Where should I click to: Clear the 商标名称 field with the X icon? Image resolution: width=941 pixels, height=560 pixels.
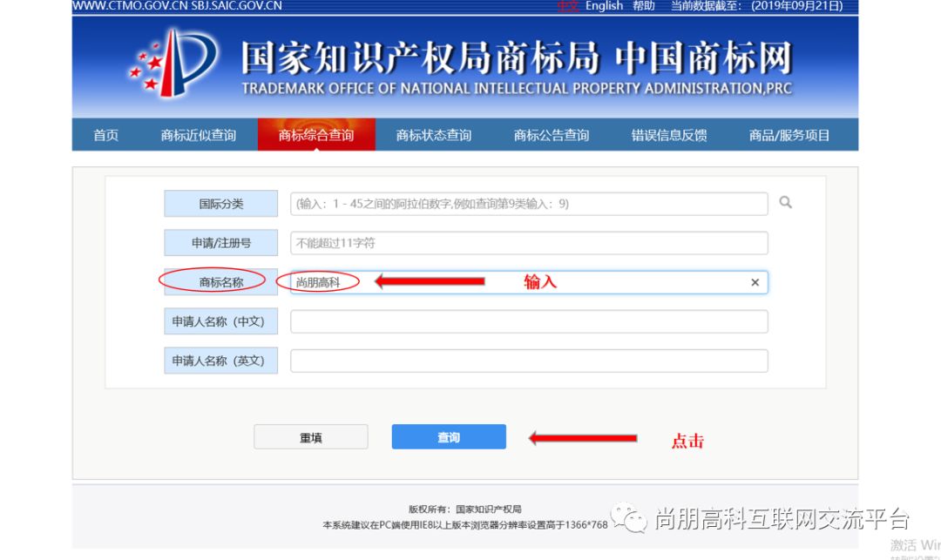click(x=755, y=282)
